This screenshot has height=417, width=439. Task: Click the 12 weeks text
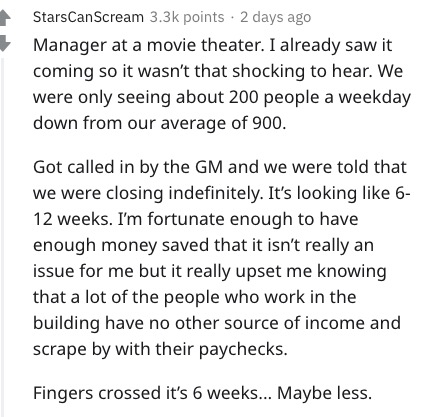pyautogui.click(x=73, y=219)
